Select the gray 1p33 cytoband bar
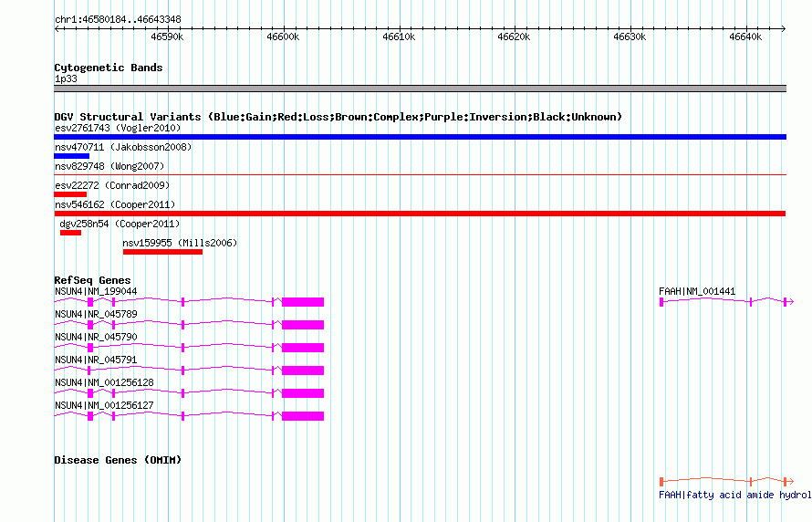 tap(420, 89)
